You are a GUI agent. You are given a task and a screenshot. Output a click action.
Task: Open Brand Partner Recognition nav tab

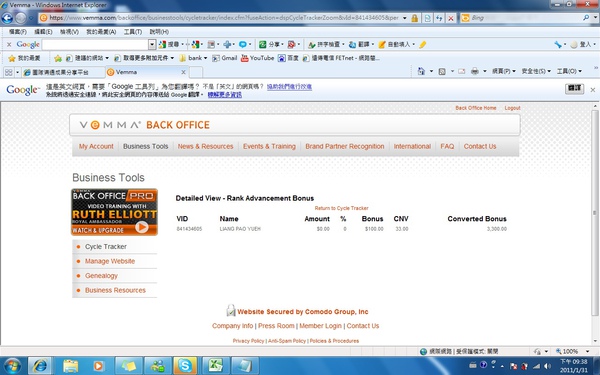(x=345, y=146)
